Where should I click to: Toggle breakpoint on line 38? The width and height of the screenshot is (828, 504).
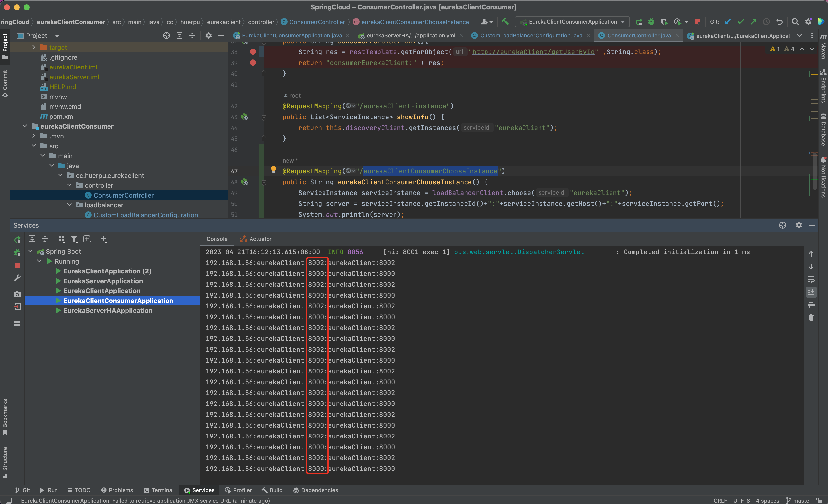pyautogui.click(x=253, y=52)
